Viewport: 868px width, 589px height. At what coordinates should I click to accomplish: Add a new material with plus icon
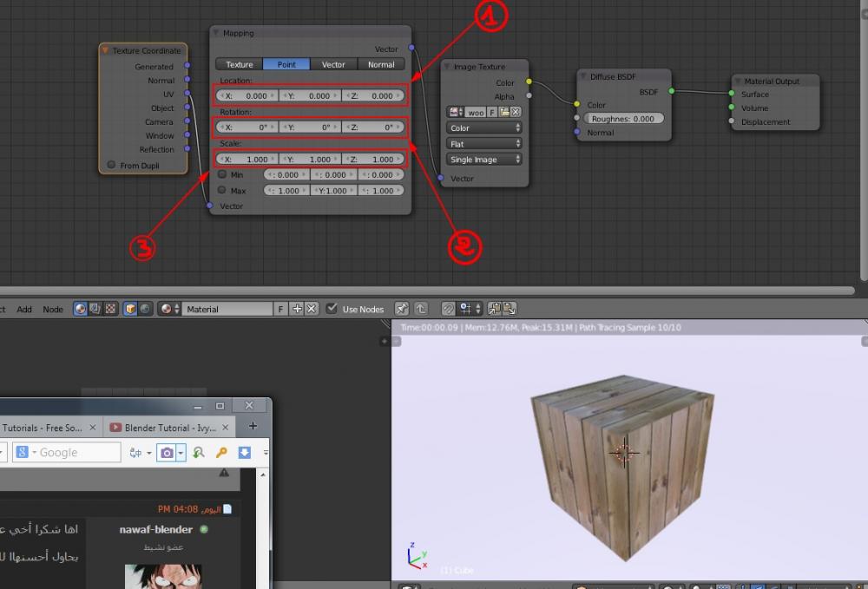tap(297, 309)
